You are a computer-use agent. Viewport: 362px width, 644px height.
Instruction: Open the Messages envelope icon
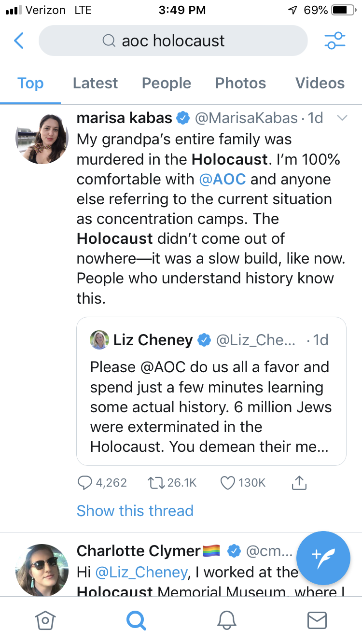(317, 620)
